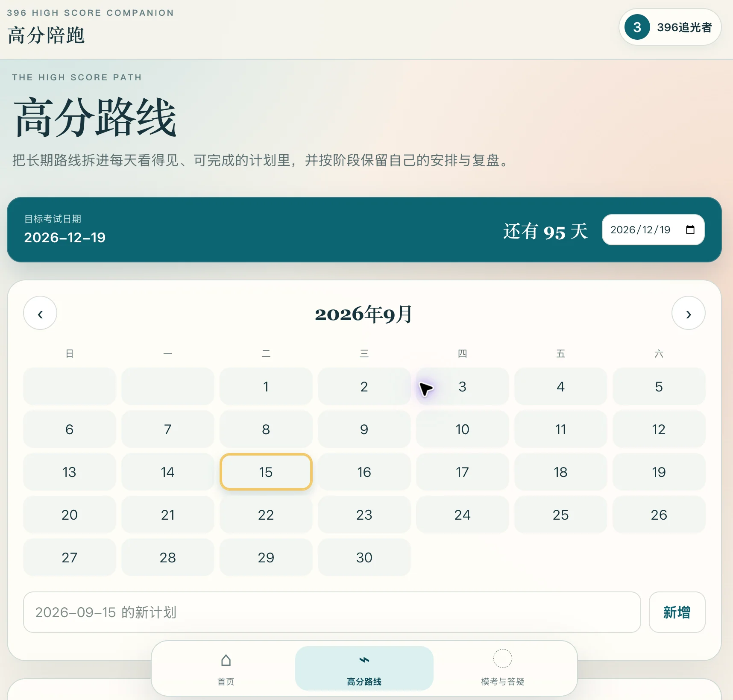Select September 21 on the calendar
The image size is (733, 700).
[x=167, y=515]
